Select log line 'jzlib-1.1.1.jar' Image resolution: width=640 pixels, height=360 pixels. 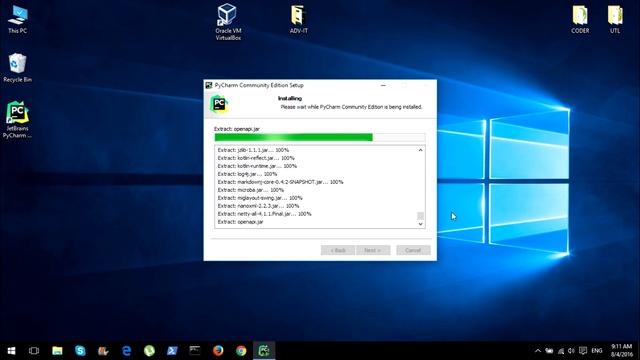pyautogui.click(x=253, y=150)
